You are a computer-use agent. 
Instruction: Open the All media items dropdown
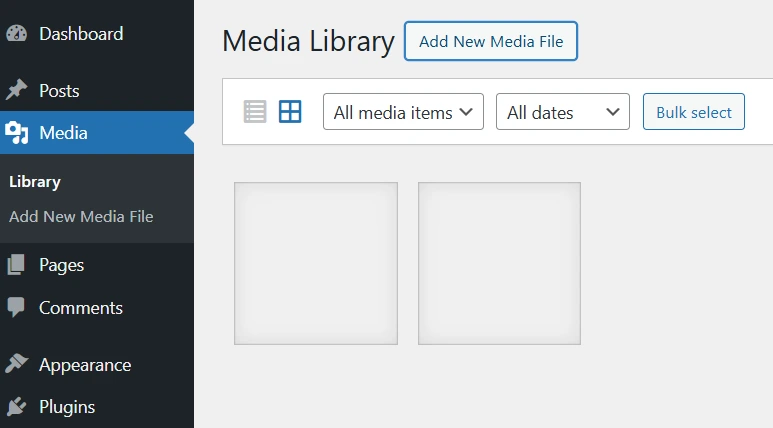403,112
